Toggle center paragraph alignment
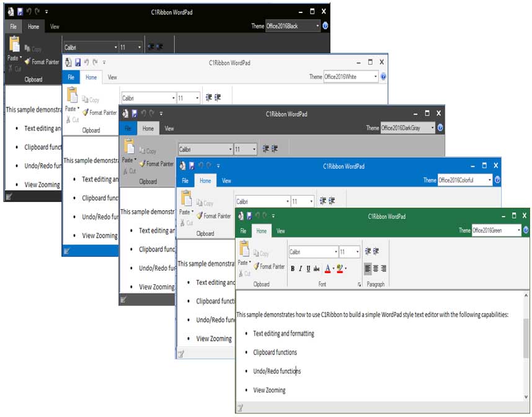532x417 pixels. pyautogui.click(x=376, y=269)
